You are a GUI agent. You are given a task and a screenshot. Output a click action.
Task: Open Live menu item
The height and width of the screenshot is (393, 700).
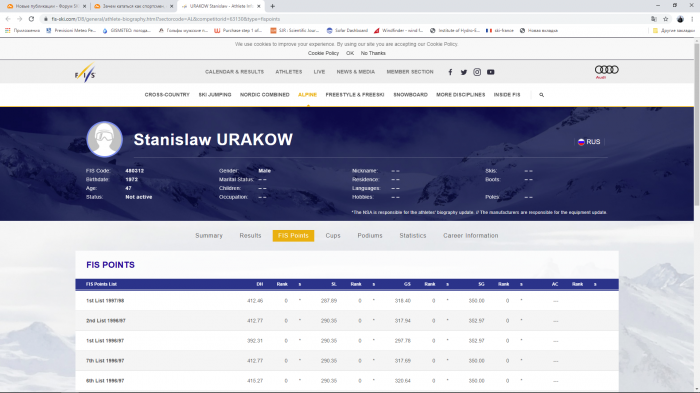319,72
